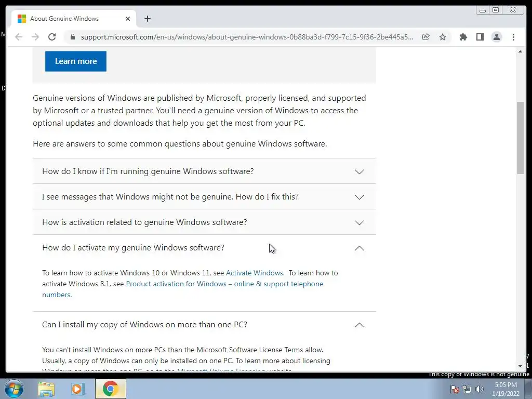This screenshot has width=532, height=399.
Task: Click 'How do I activate my genuine Windows software?' heading
Action: (133, 248)
